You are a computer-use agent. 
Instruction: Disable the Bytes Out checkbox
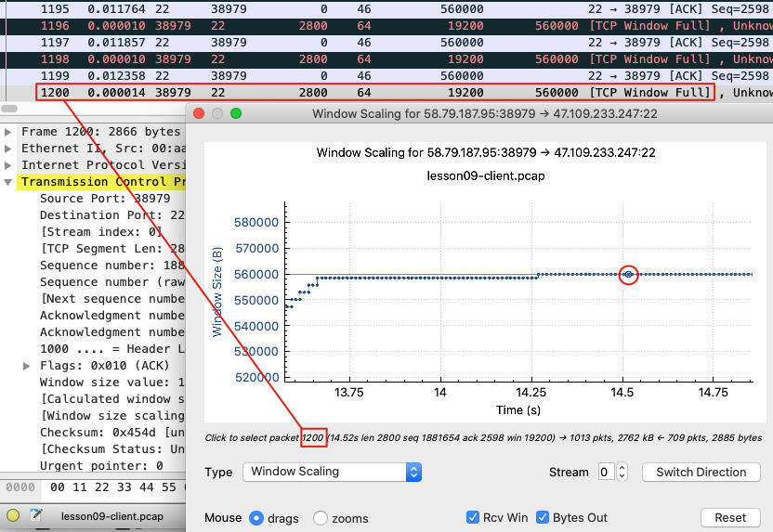click(x=544, y=517)
